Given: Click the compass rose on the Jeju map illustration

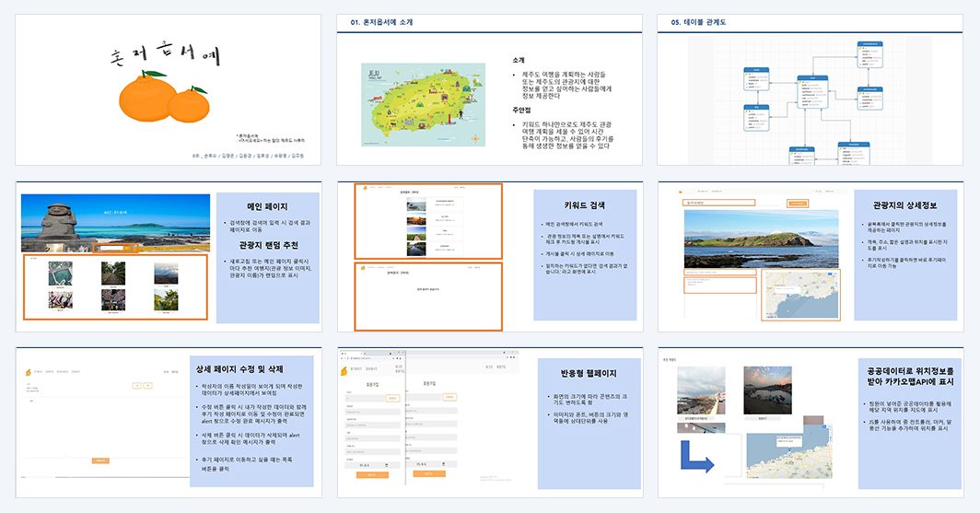Looking at the screenshot, I should pyautogui.click(x=475, y=138).
